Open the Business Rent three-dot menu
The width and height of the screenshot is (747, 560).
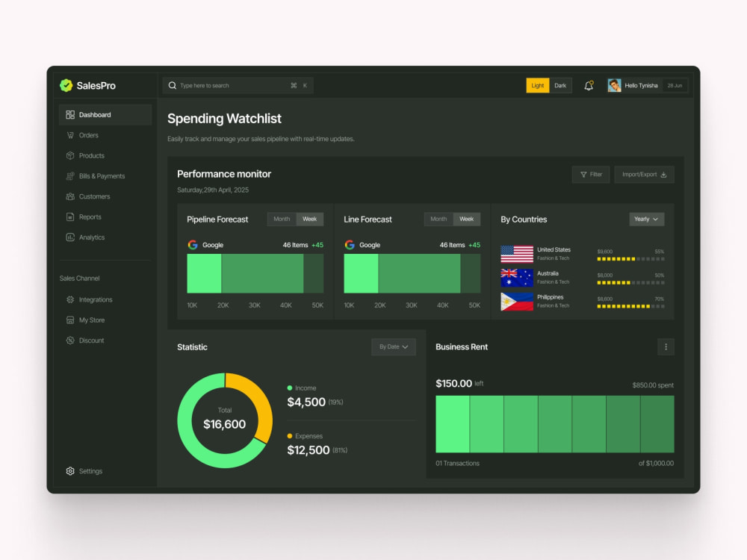coord(666,347)
